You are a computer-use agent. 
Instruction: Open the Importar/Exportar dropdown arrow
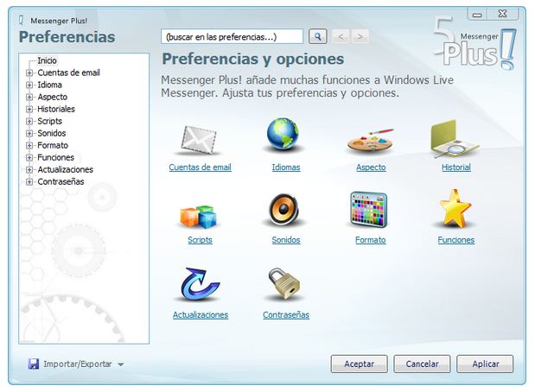[x=120, y=364]
